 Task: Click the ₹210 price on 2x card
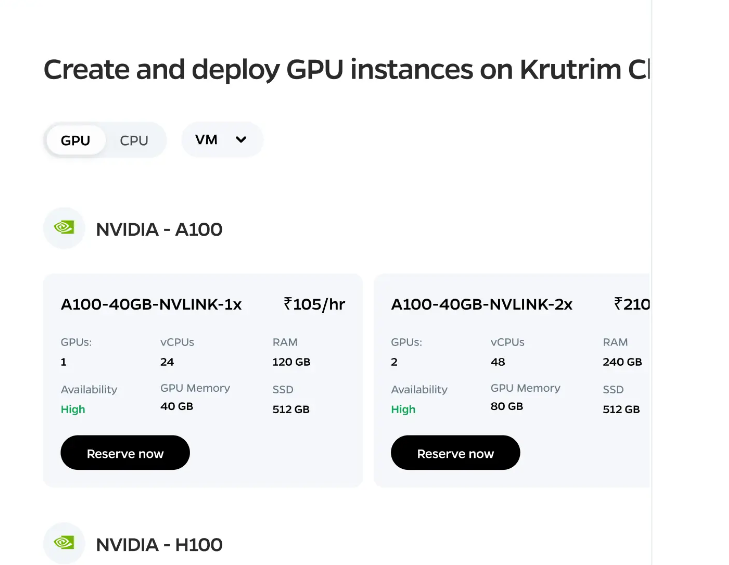(x=632, y=304)
